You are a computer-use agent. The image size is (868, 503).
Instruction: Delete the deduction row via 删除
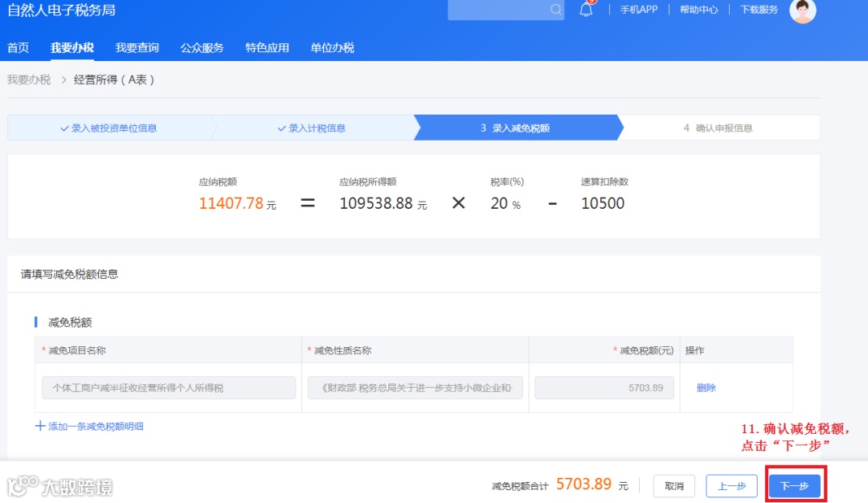tap(706, 387)
